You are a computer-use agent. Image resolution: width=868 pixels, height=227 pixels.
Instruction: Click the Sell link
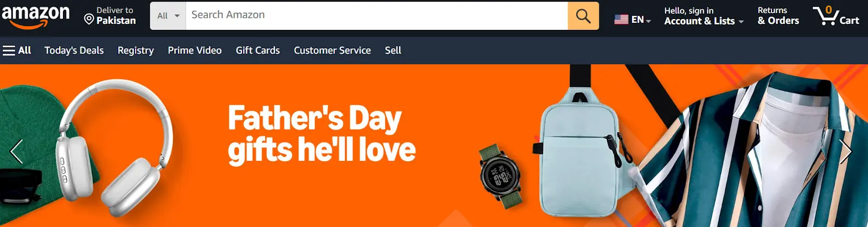393,51
